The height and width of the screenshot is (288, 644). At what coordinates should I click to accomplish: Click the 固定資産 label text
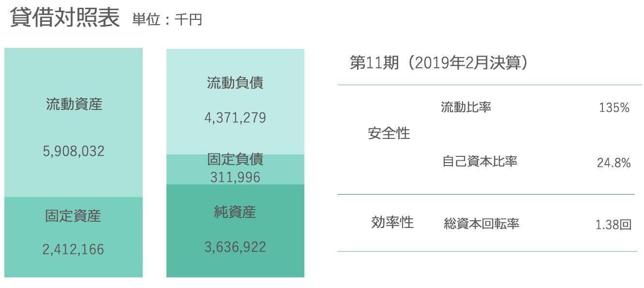coord(73,216)
